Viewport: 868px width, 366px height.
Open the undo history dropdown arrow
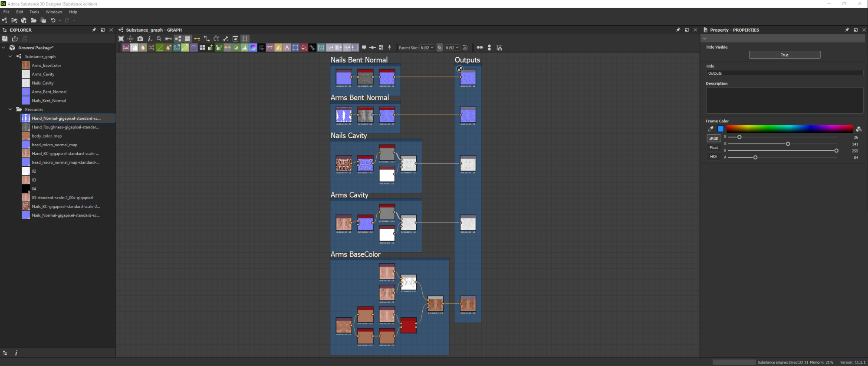click(x=60, y=20)
